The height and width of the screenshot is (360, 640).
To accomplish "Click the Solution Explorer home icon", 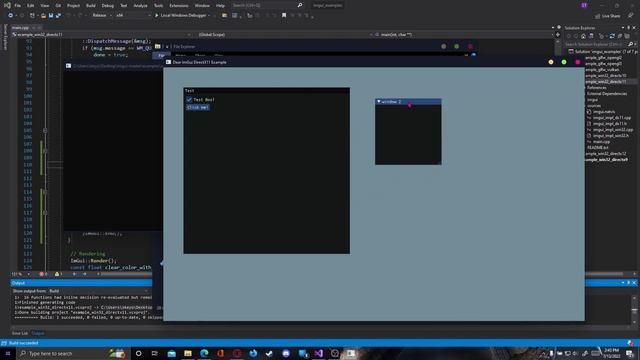I will point(583,36).
